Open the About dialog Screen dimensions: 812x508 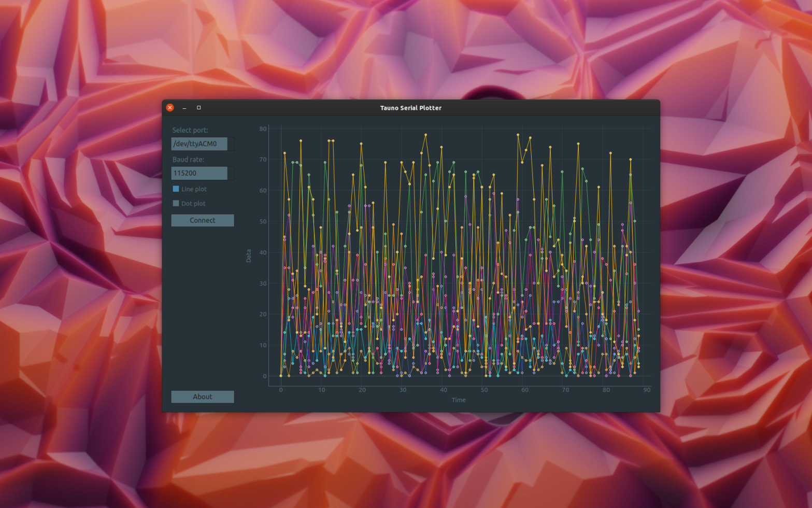point(203,397)
